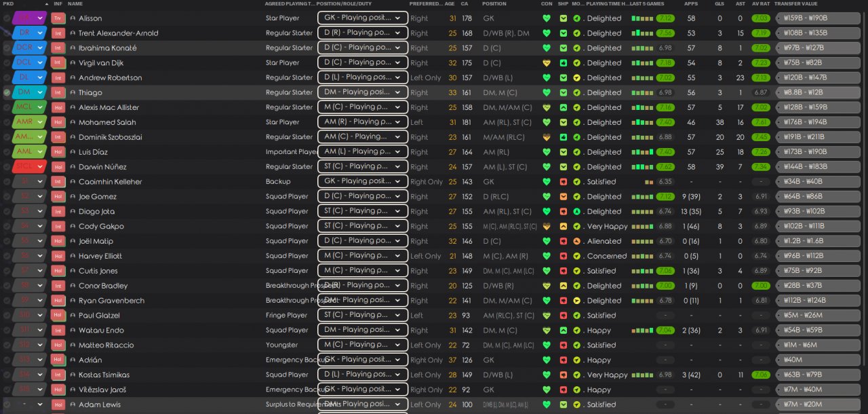Sort by the AGE column header
The height and width of the screenshot is (414, 868).
tap(450, 4)
